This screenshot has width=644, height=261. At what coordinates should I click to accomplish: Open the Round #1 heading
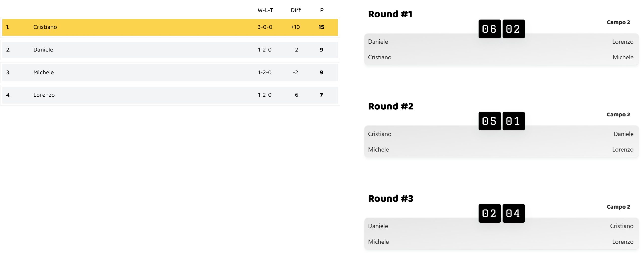point(390,14)
